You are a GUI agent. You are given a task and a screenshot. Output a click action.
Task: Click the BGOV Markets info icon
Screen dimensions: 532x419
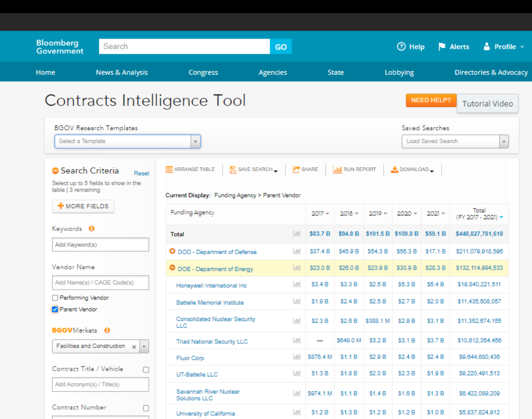107,330
